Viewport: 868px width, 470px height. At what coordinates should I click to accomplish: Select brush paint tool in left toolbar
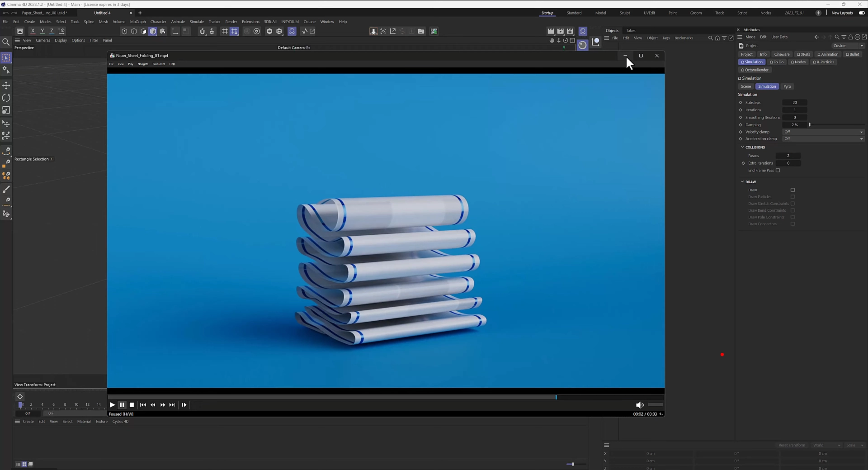pos(6,189)
